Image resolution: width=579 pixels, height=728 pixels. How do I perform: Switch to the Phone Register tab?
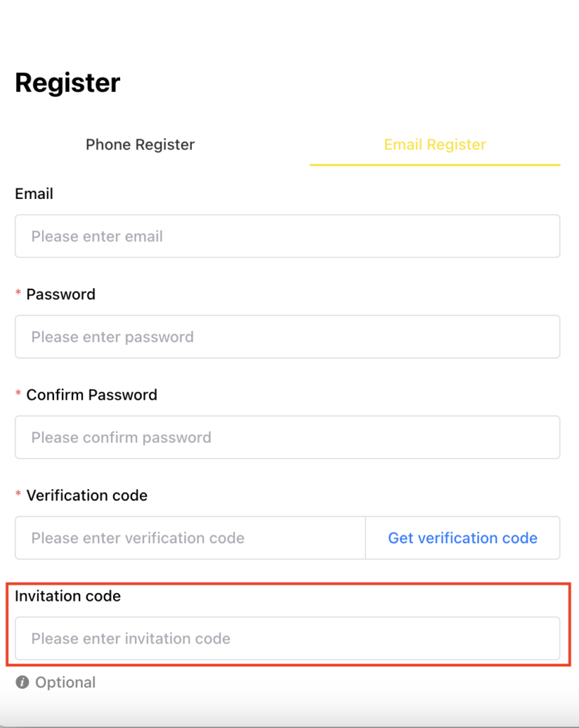click(x=140, y=145)
